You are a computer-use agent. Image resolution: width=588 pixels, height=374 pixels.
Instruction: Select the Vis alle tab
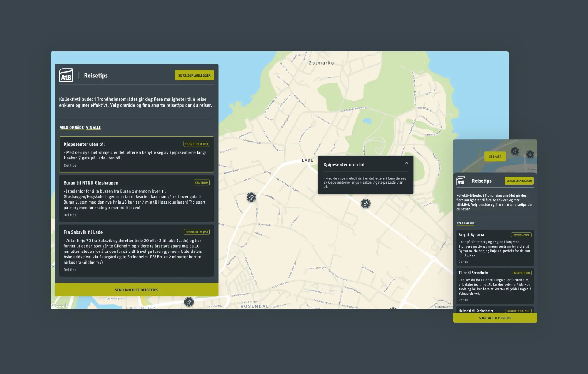click(x=93, y=128)
